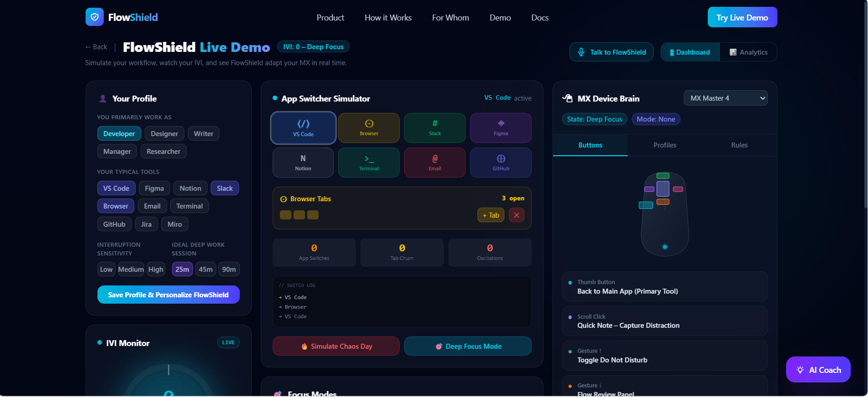
Task: Switch to the Figma app tile
Action: pos(501,128)
